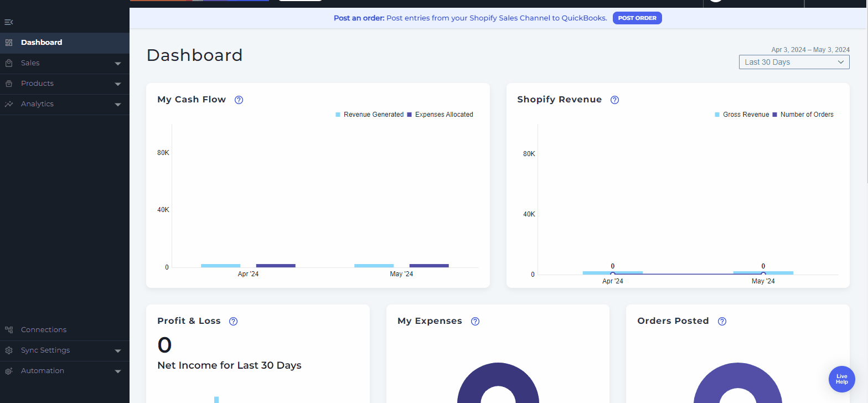
Task: Open the Profit & Loss help tooltip icon
Action: coord(233,321)
